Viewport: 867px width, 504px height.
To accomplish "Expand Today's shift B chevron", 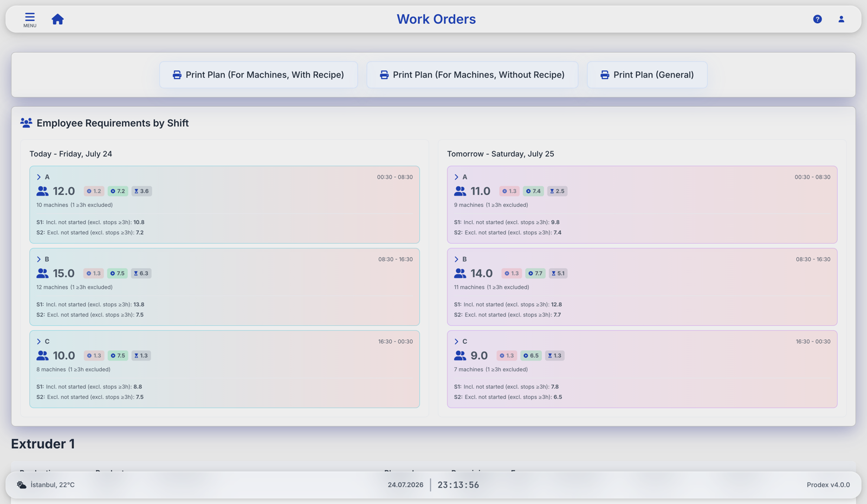I will [x=38, y=259].
